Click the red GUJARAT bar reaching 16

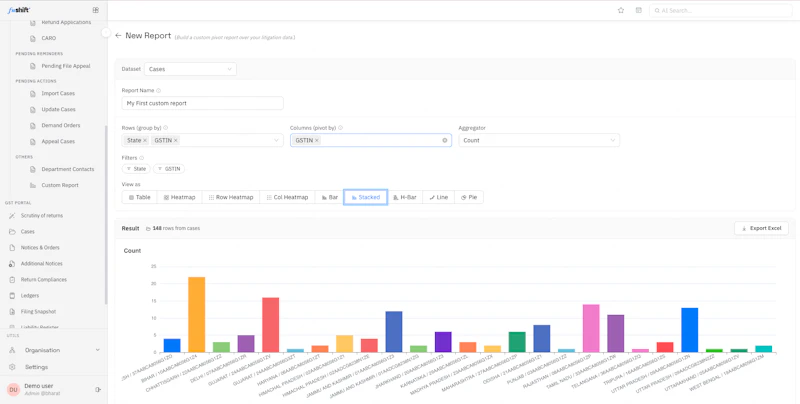(270, 324)
